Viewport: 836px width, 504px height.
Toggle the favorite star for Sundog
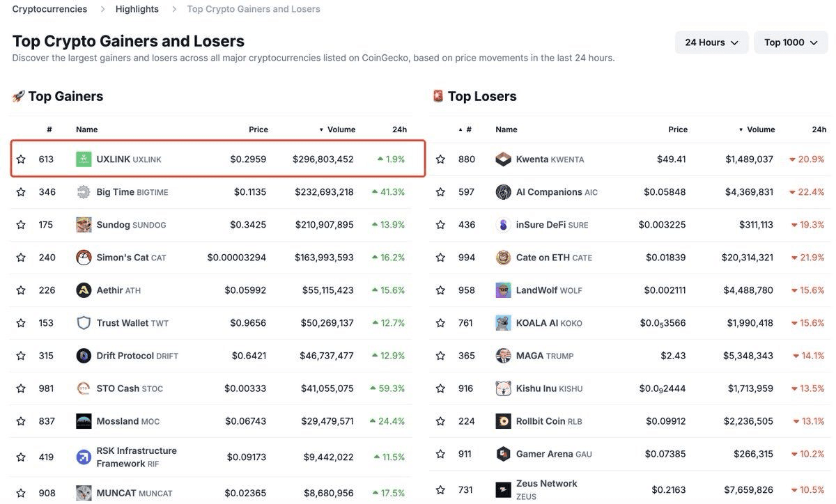pos(21,225)
